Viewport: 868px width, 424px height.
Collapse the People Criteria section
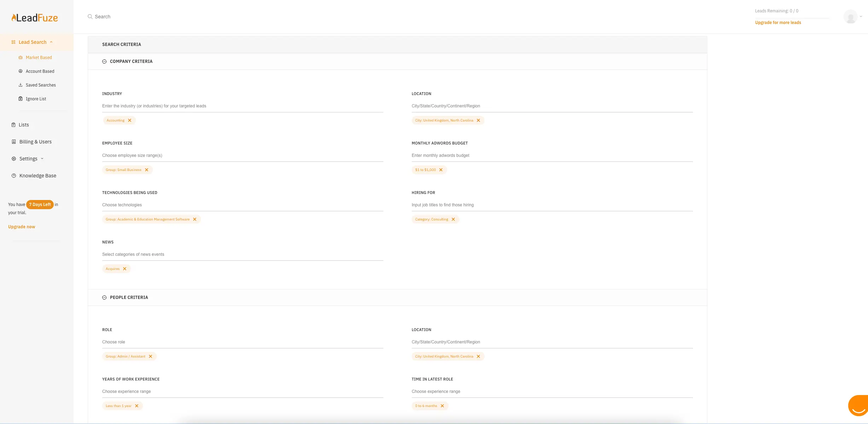click(x=104, y=298)
